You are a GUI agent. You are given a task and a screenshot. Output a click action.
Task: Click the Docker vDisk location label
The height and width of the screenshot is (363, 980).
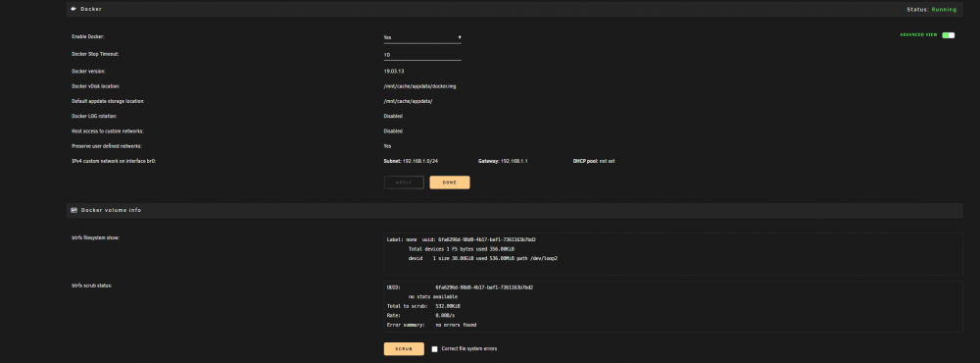96,86
